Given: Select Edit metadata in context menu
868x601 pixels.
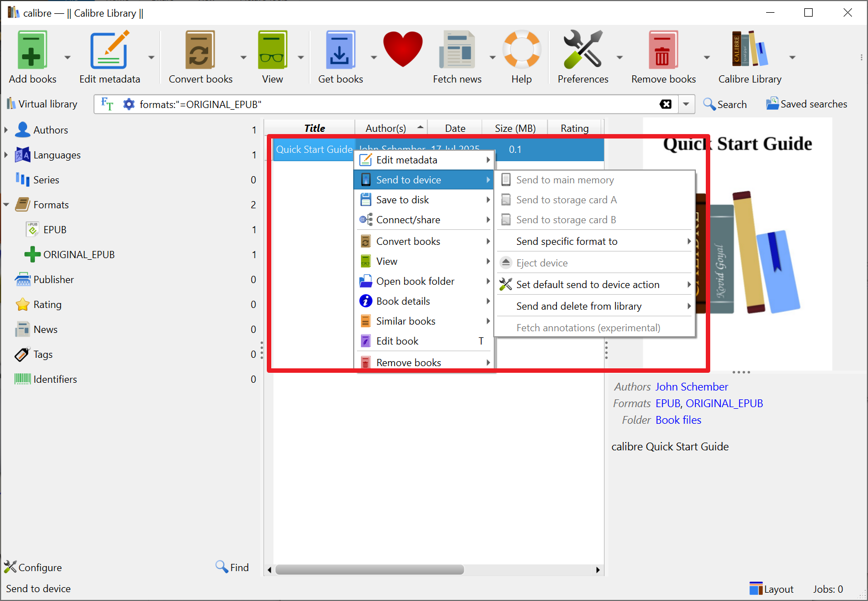Looking at the screenshot, I should click(x=424, y=160).
